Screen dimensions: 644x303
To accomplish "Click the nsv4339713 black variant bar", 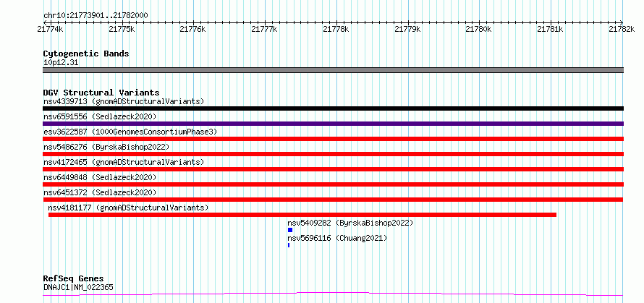I will click(333, 108).
